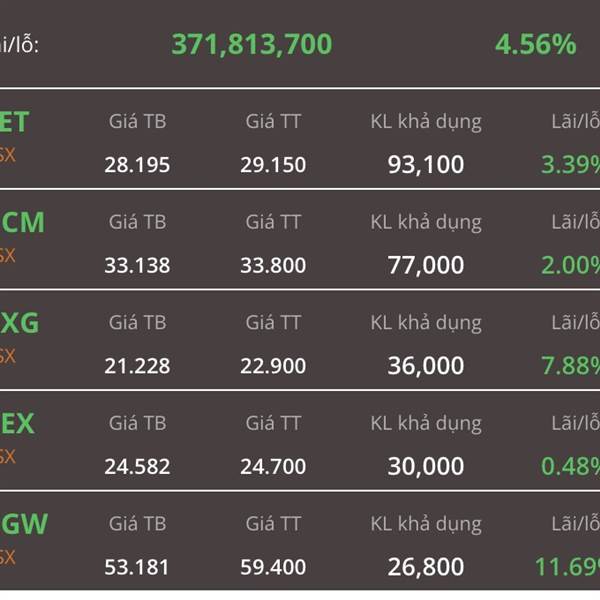
Task: Select available volume 93,100
Action: tap(425, 164)
